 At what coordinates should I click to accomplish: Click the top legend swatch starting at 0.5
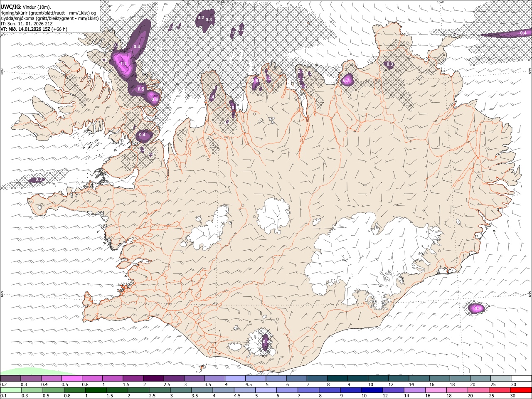(72, 378)
